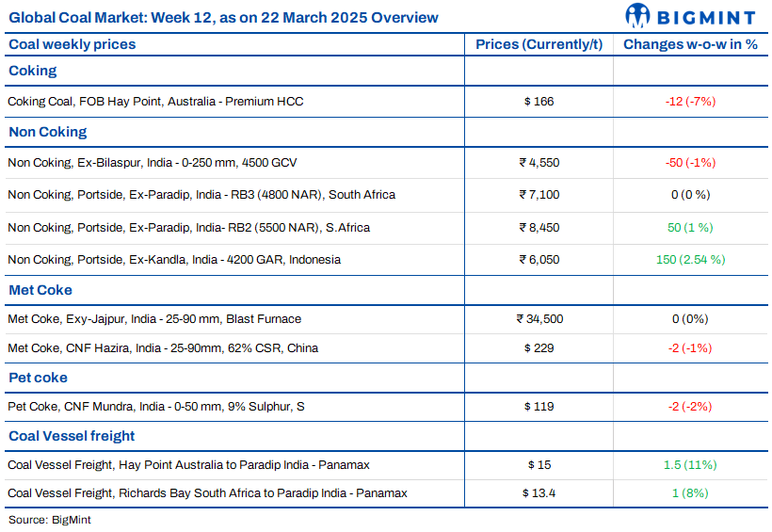Viewport: 772px width, 532px height.
Task: Click the Source: BigMint footer text
Action: (x=50, y=519)
